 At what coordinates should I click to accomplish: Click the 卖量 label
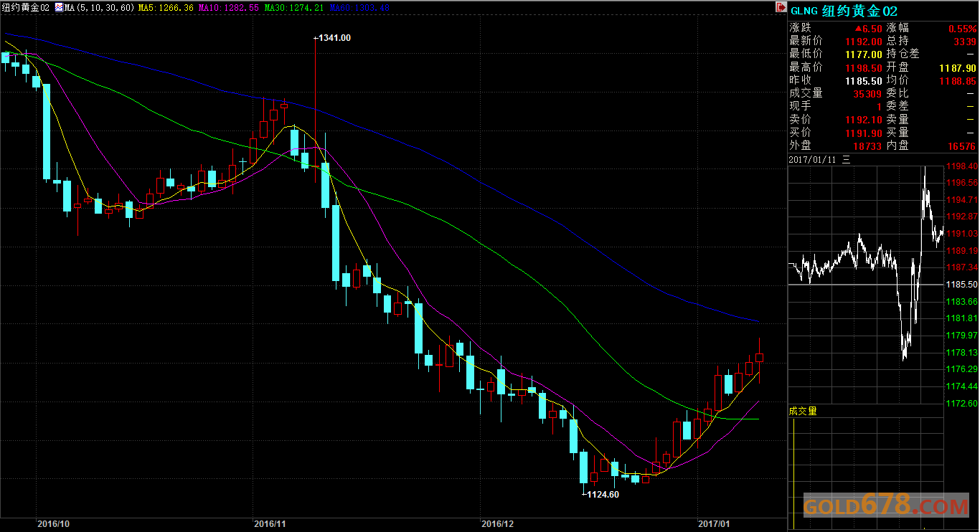pyautogui.click(x=897, y=120)
